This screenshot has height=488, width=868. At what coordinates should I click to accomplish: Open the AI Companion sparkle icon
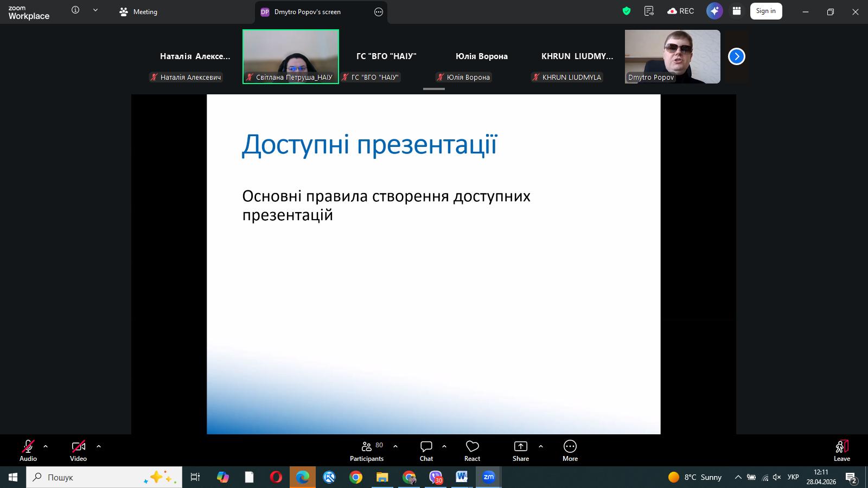coord(714,11)
